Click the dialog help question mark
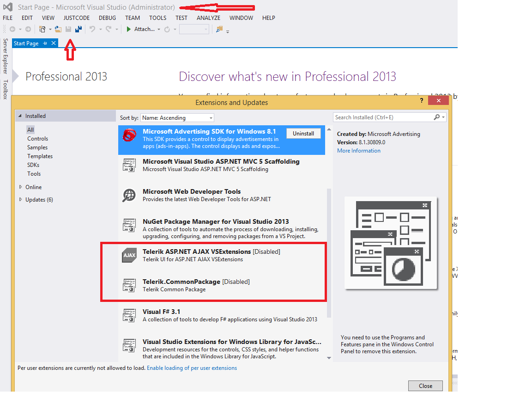Viewport: 532px width, 405px height. click(x=421, y=101)
